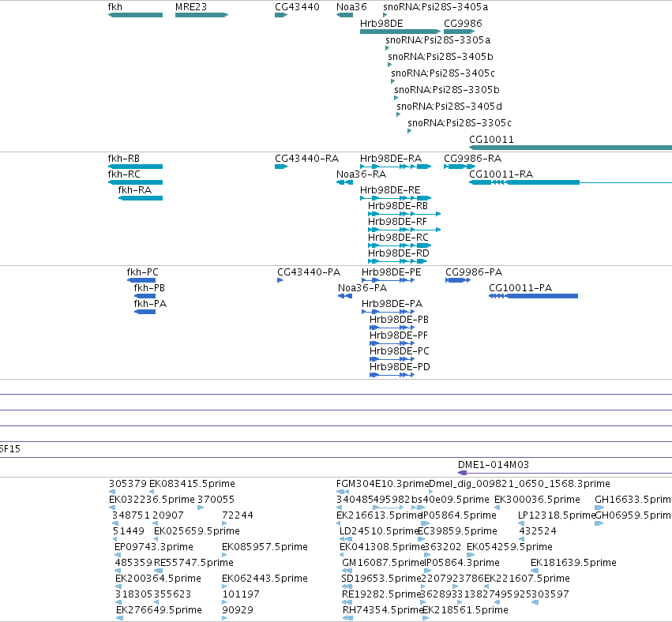Open EST RE55747.5prime

click(159, 571)
